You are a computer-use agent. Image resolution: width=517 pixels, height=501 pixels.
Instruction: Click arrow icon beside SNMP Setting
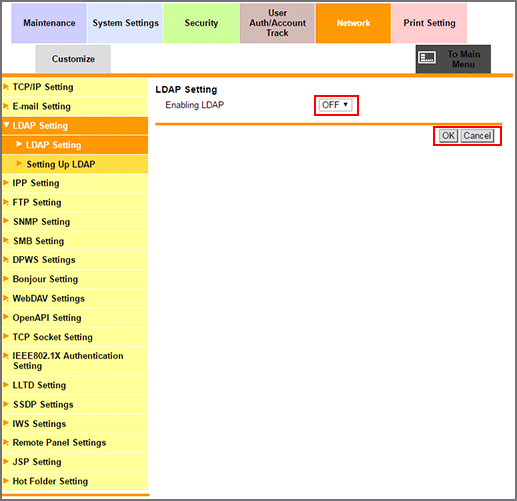click(6, 221)
